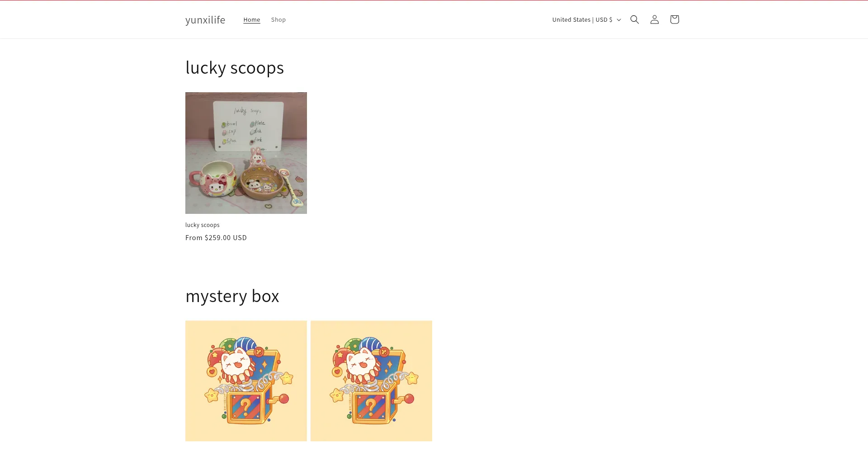
Task: Click the question mark on the first mystery box
Action: [246, 406]
